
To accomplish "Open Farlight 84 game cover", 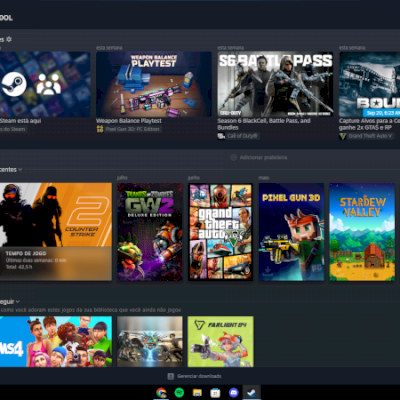I will pos(220,342).
